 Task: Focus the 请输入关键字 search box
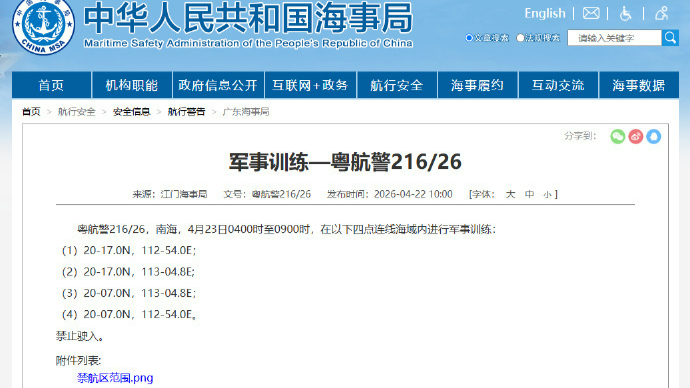click(614, 38)
